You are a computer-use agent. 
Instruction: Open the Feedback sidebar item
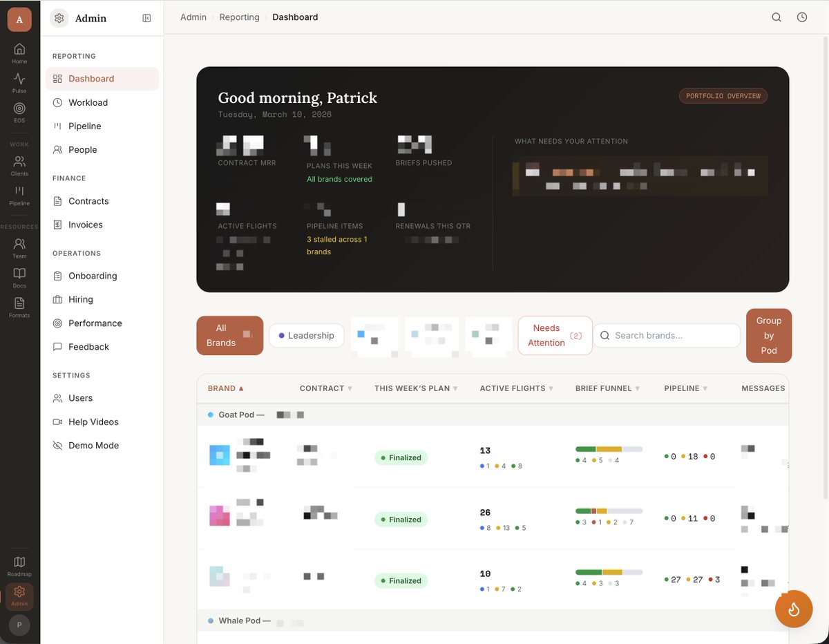102,347
